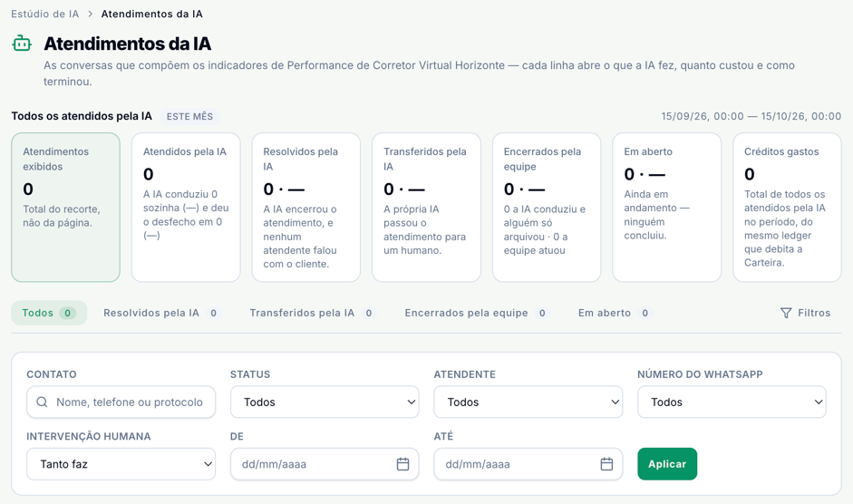Toggle the Filtros button
Screen dimensions: 853x504
point(806,313)
